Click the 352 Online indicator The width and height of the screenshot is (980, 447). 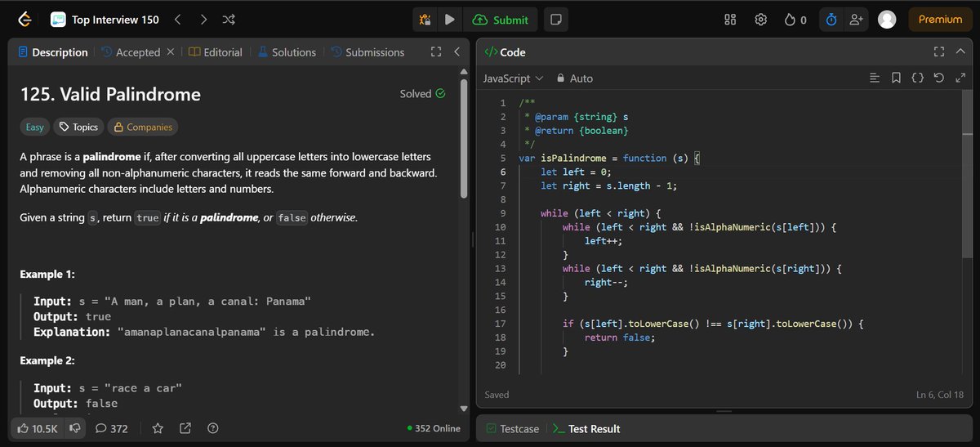pos(434,428)
